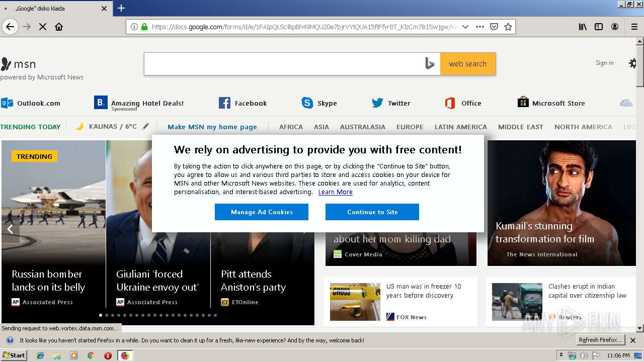The height and width of the screenshot is (362, 644).
Task: Open Chrome from taskbar
Action: pyautogui.click(x=91, y=355)
